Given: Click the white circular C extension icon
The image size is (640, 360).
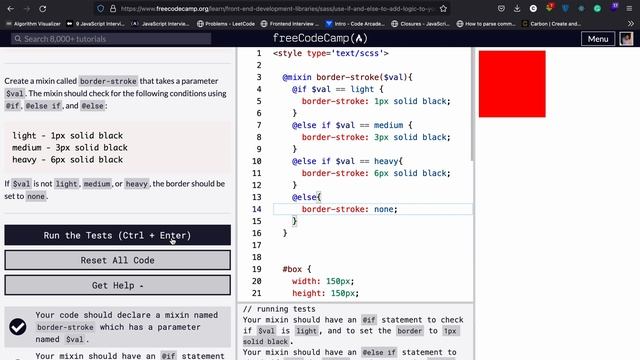Looking at the screenshot, I should 533,9.
